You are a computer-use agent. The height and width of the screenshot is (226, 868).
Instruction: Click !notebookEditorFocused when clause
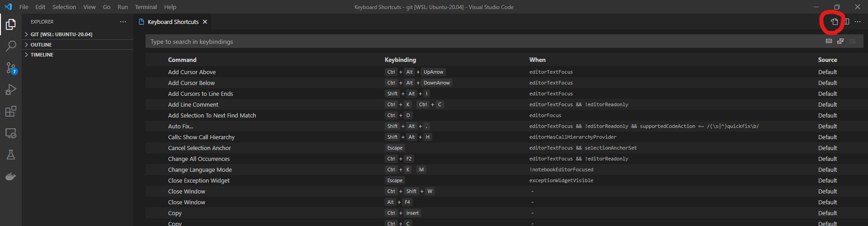point(561,169)
